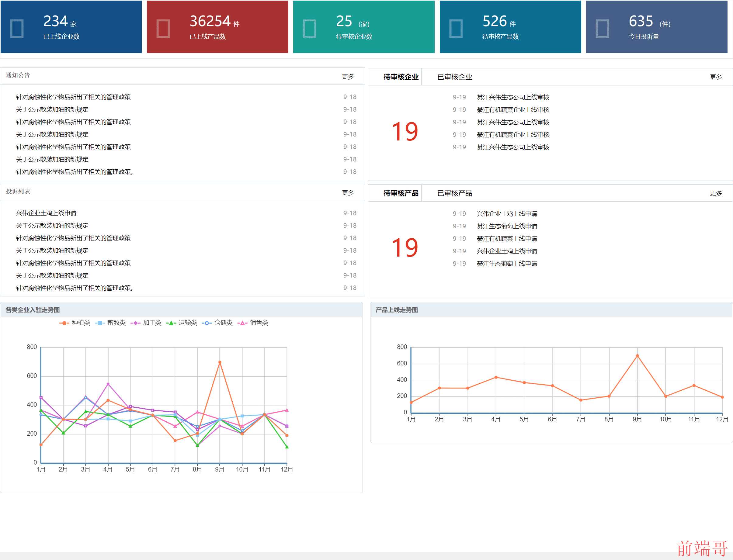Click the 526 件 pending products count

coord(499,21)
